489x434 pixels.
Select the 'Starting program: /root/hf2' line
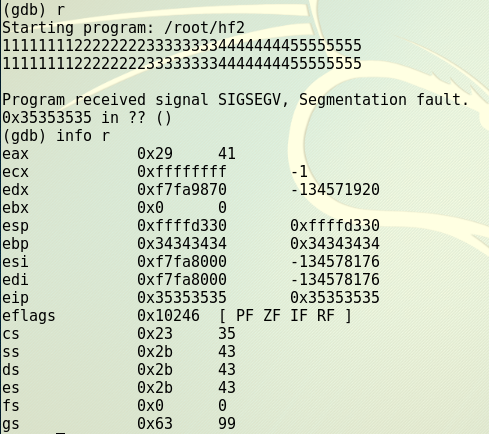click(123, 27)
